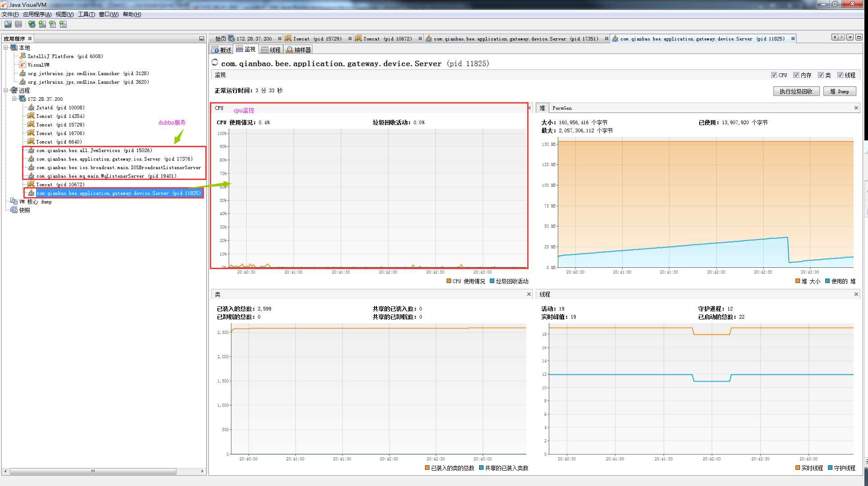The image size is (868, 486).
Task: Click the Tomcat (pid 6640) icon
Action: pos(31,142)
